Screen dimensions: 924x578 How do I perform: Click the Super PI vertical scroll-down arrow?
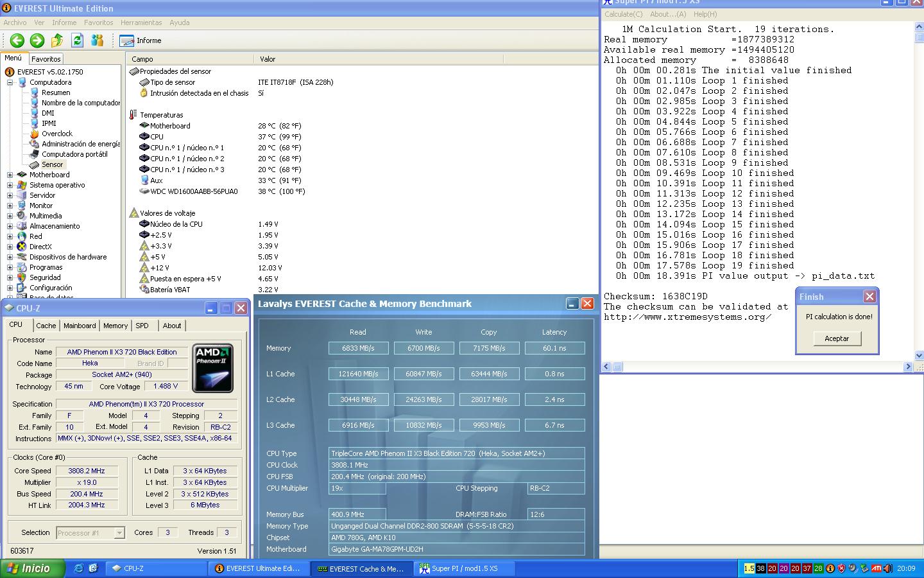(919, 355)
